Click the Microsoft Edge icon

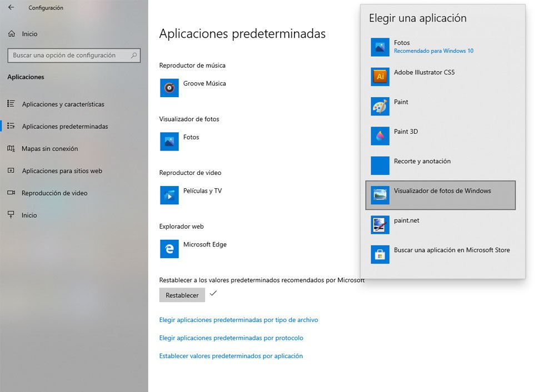[169, 249]
